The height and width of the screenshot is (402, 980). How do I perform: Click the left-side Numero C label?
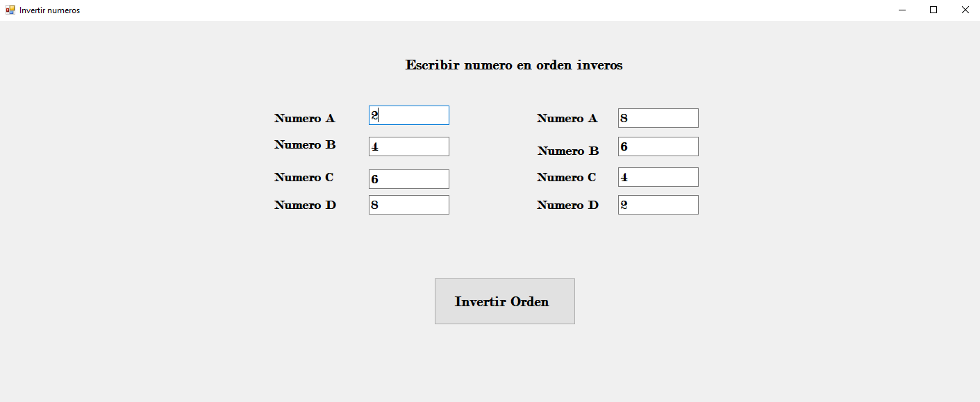tap(304, 177)
